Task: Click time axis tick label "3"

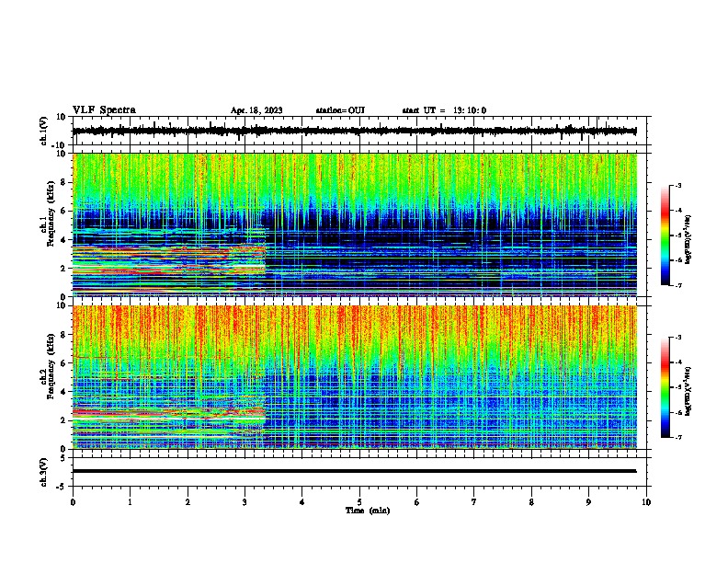Action: pyautogui.click(x=245, y=502)
